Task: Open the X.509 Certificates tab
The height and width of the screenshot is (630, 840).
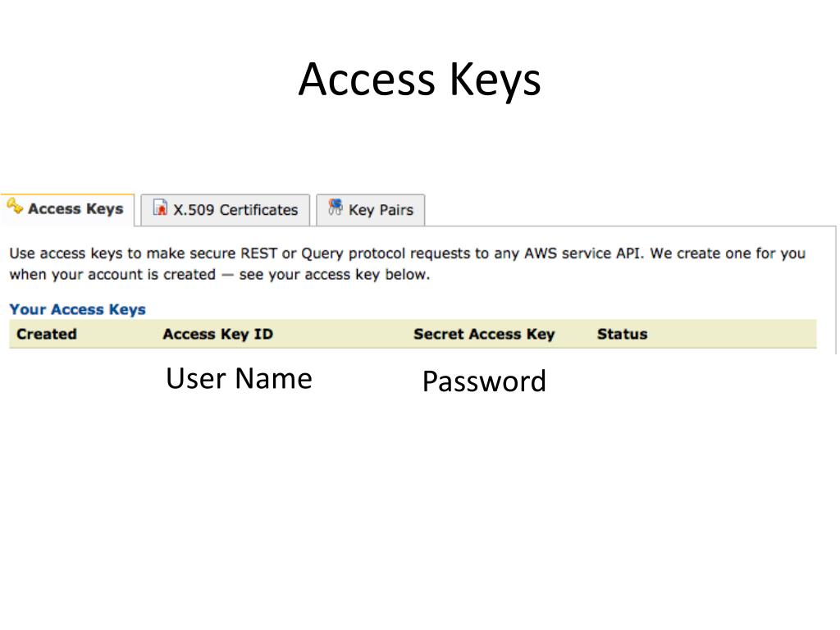Action: pyautogui.click(x=226, y=210)
